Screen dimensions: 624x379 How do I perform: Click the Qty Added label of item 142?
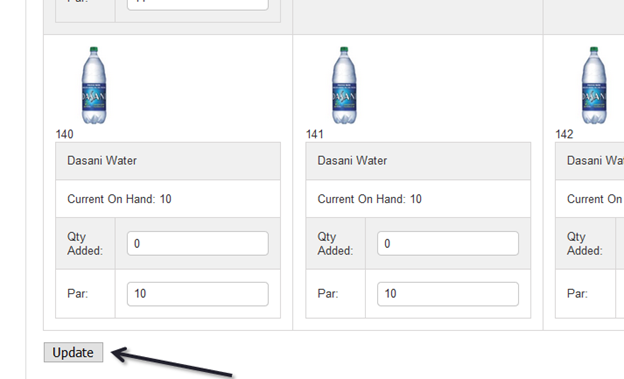[585, 244]
